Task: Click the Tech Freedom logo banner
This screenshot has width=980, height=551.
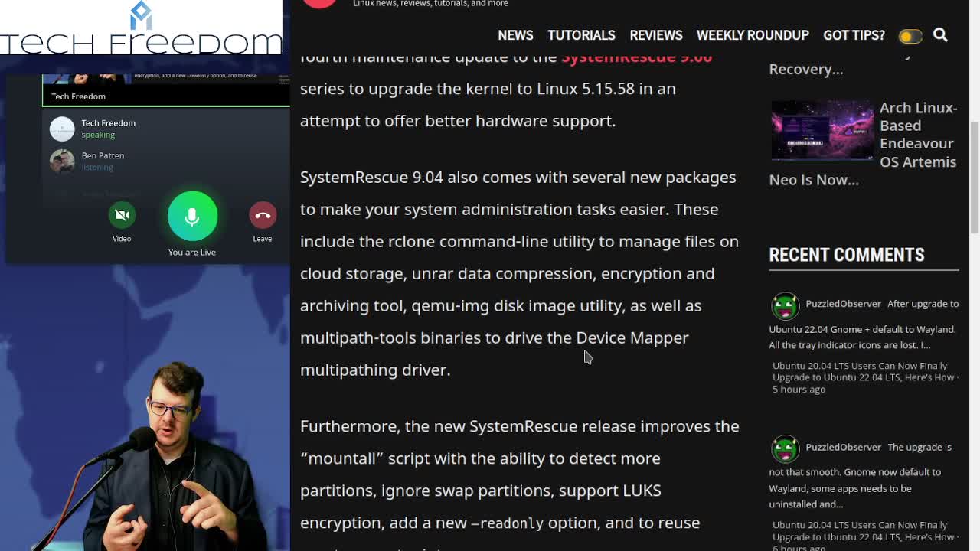Action: pos(142,28)
